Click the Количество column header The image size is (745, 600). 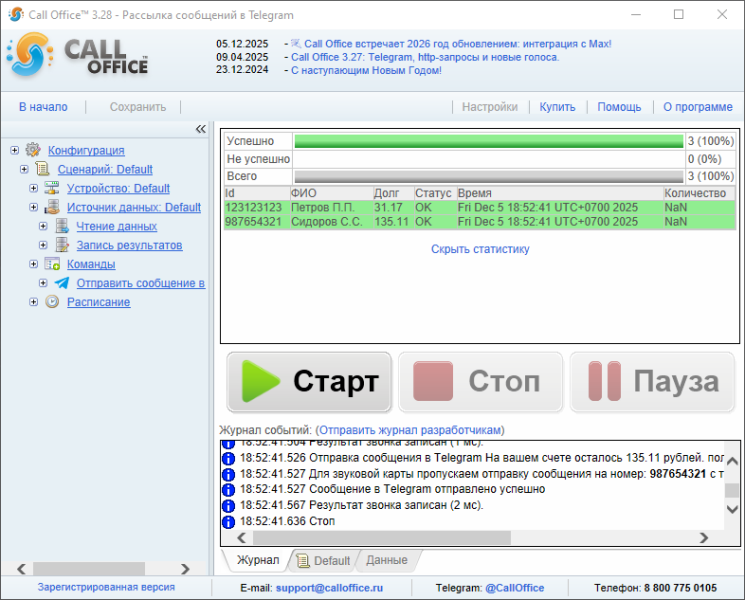click(699, 193)
